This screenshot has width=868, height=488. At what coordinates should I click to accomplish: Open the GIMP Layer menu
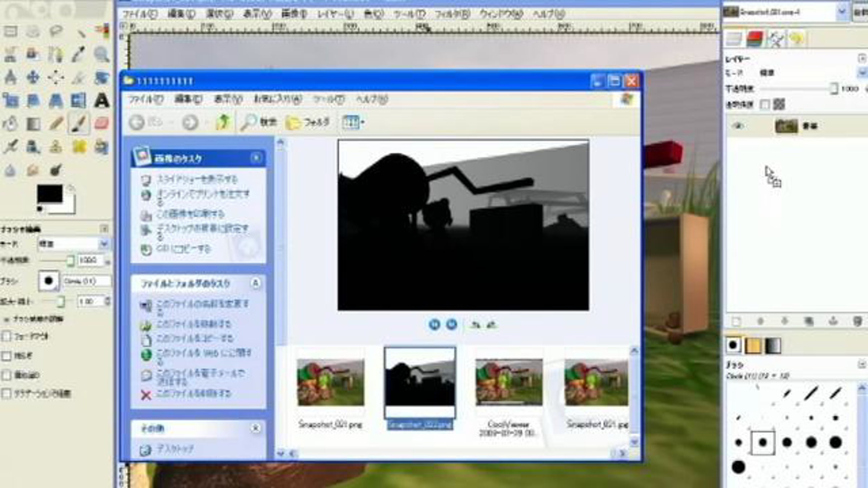coord(335,14)
